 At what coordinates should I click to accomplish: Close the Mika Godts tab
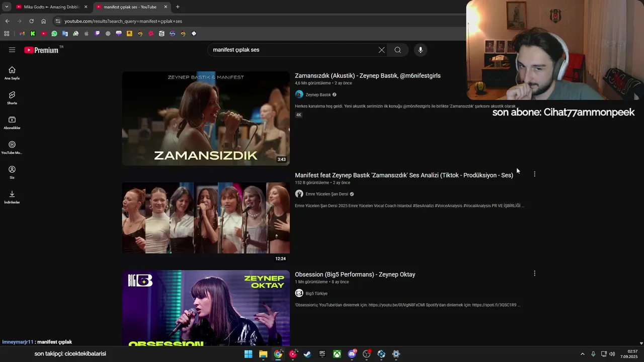[86, 7]
